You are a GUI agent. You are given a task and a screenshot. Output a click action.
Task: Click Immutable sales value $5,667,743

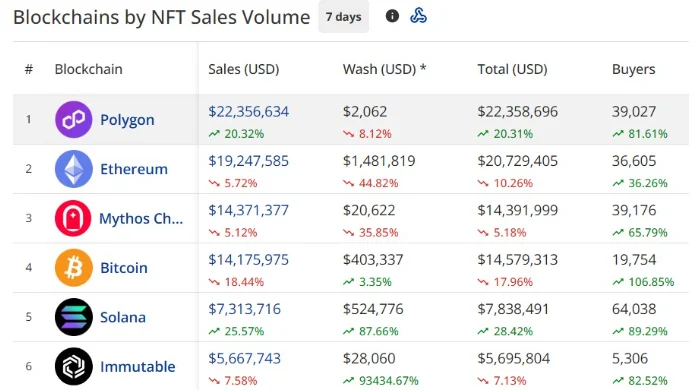click(245, 358)
